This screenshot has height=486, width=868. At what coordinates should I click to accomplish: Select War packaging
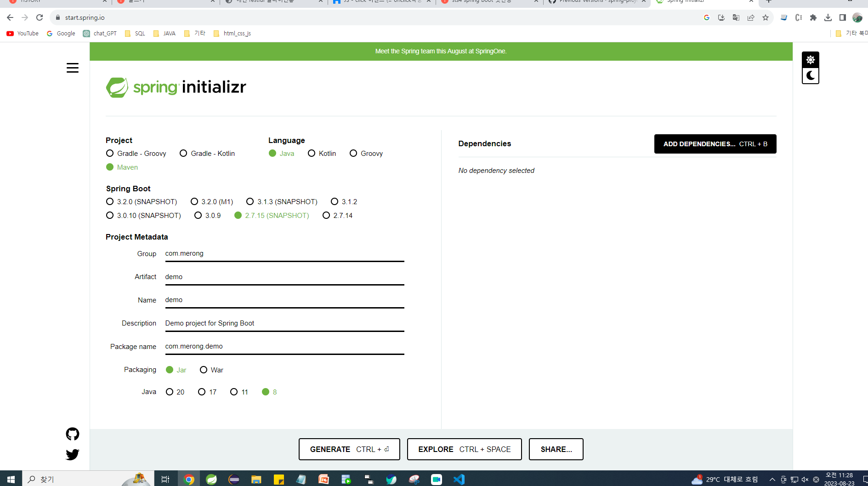[211, 370]
